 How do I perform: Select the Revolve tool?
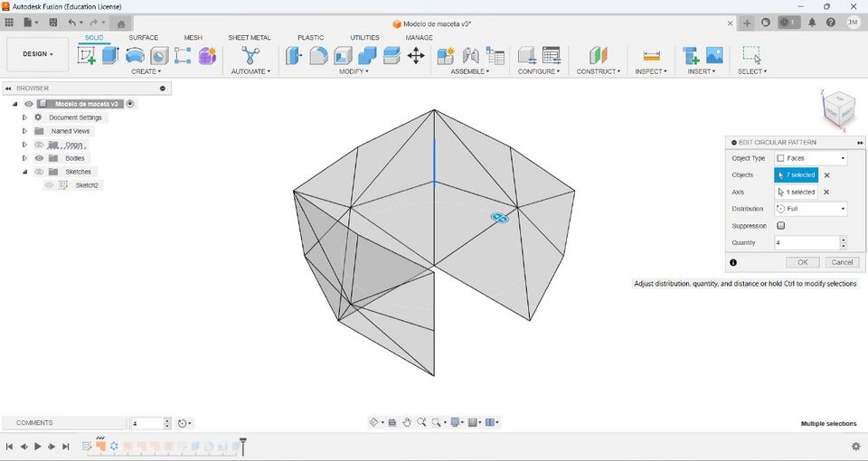coord(135,55)
